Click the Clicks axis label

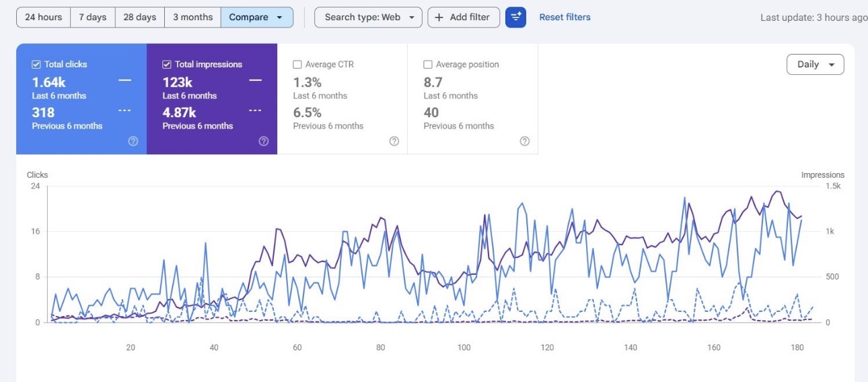[x=38, y=175]
